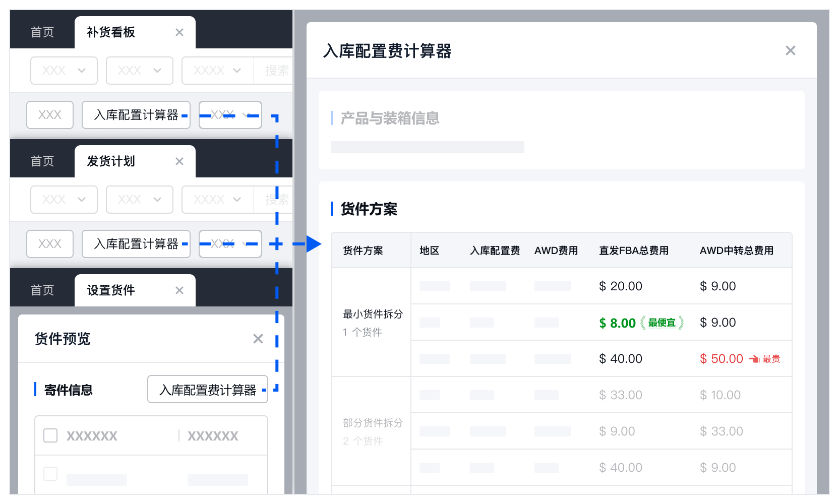Close the 补货看板 tab

[179, 32]
